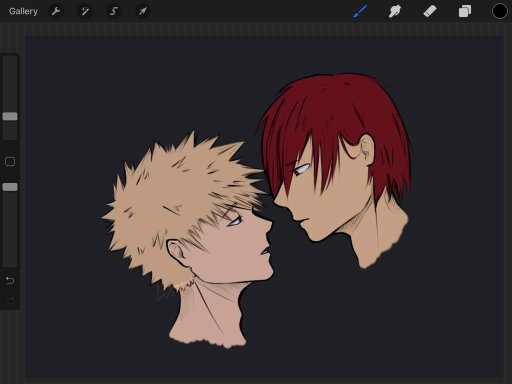The width and height of the screenshot is (512, 384).
Task: Activate the Selection S-shaped tool
Action: tap(114, 11)
